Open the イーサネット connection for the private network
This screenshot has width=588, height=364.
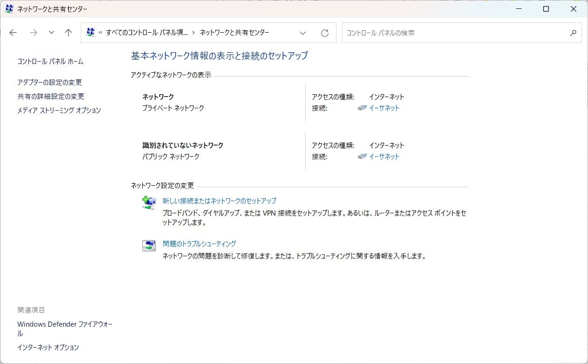click(x=383, y=108)
